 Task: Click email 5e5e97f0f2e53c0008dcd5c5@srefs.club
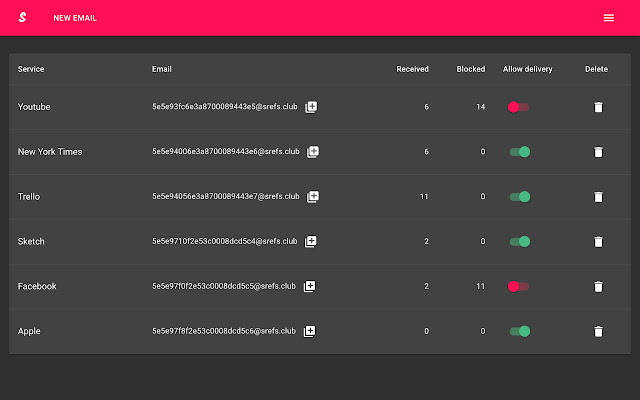224,286
